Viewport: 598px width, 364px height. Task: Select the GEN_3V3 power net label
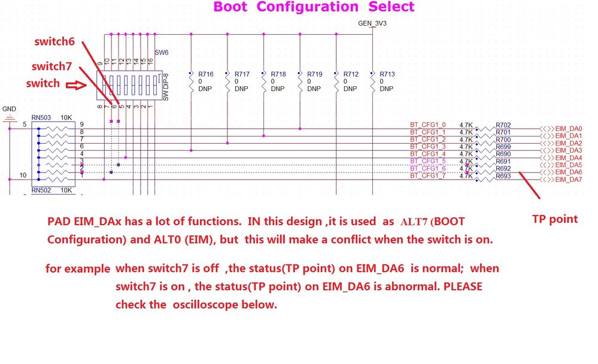pos(372,23)
